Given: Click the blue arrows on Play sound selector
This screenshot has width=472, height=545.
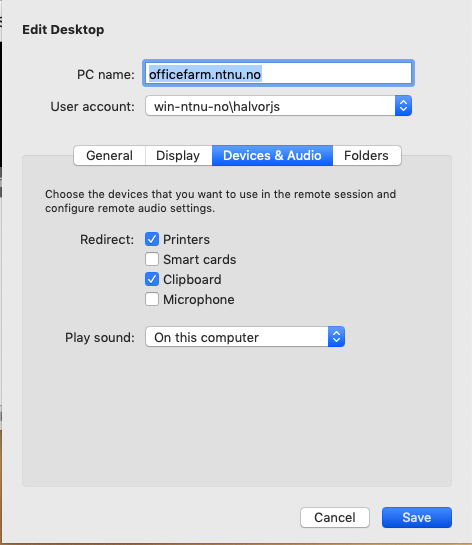Looking at the screenshot, I should [x=336, y=337].
